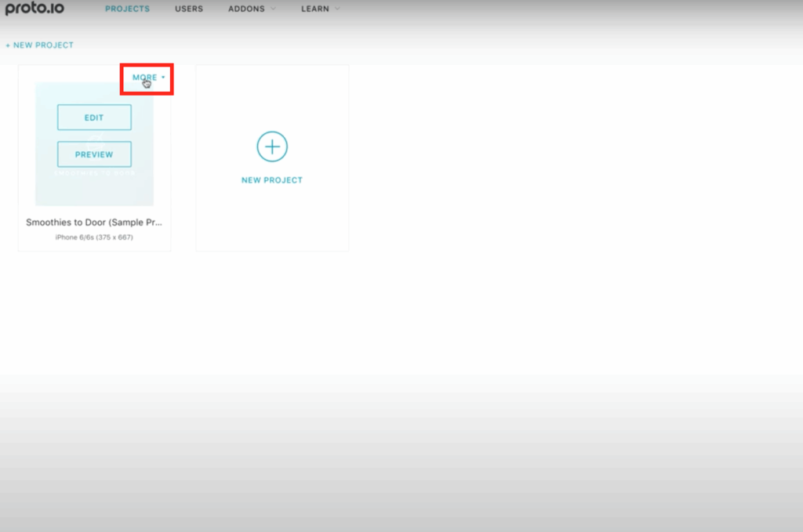Click the circled plus icon
803x532 pixels.
pyautogui.click(x=272, y=147)
